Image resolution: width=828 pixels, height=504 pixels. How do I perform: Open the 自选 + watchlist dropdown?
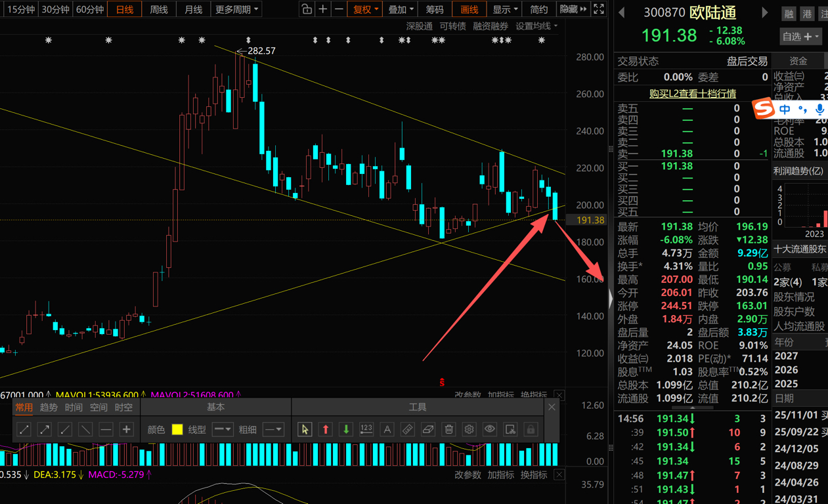point(800,37)
